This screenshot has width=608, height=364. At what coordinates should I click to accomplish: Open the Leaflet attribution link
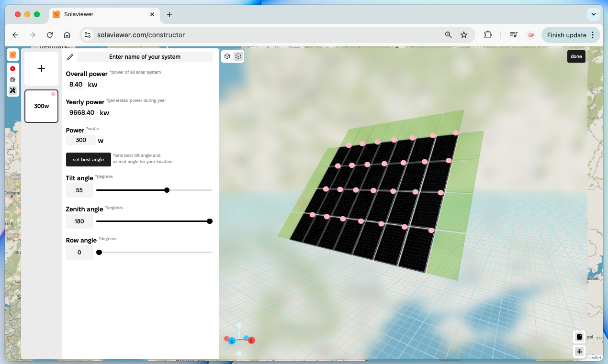tap(595, 358)
